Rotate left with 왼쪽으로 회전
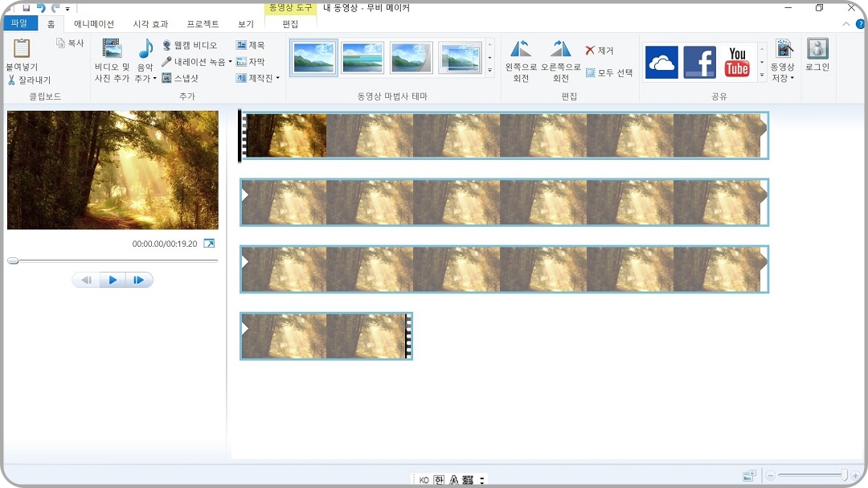The image size is (868, 488). pyautogui.click(x=521, y=61)
